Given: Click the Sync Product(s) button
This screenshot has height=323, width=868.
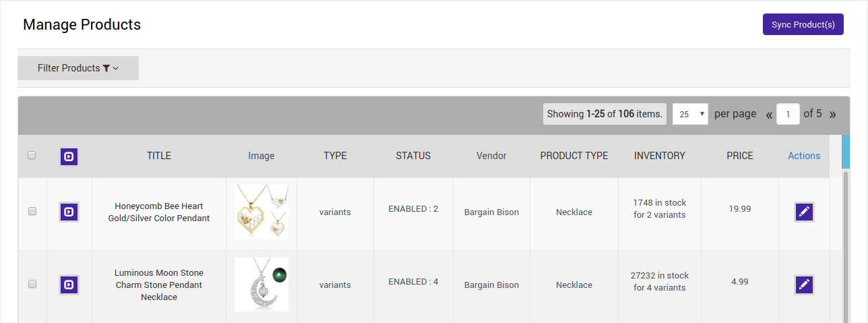Looking at the screenshot, I should pos(803,24).
